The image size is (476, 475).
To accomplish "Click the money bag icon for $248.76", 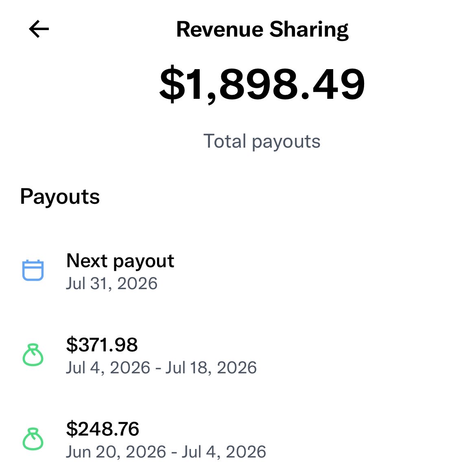I will 33,439.
